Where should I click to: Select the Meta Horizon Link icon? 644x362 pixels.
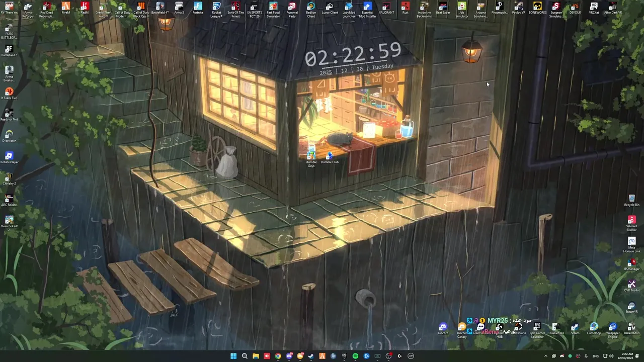click(632, 245)
